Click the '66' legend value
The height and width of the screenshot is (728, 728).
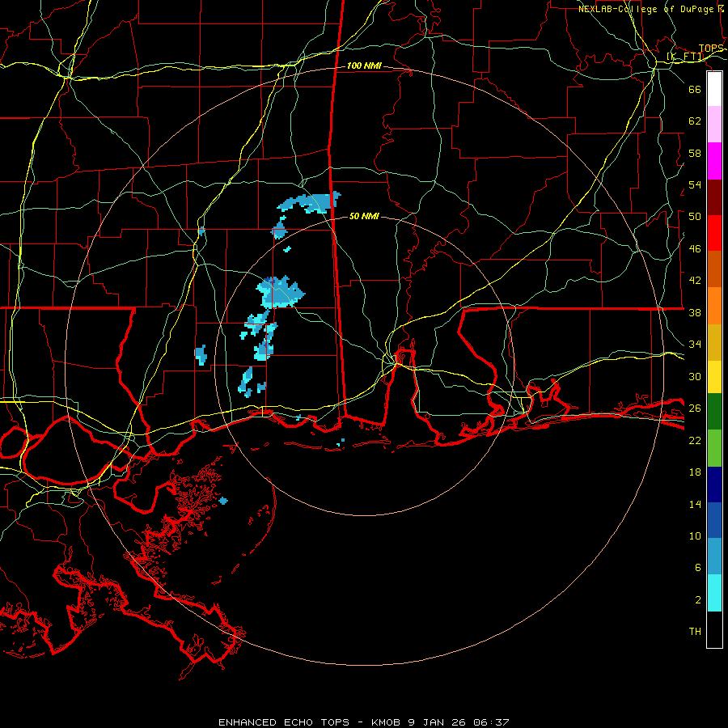(x=695, y=89)
